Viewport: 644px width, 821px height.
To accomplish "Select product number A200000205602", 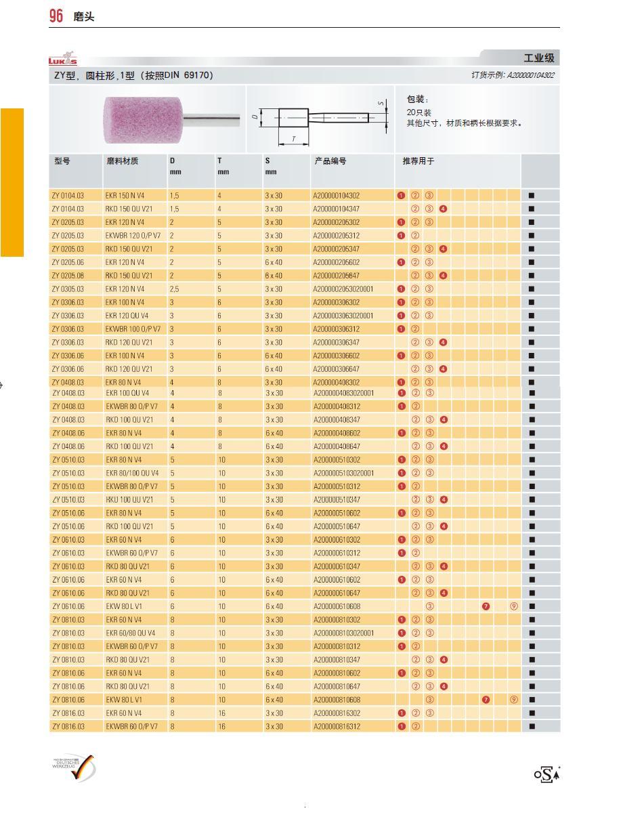I will pos(337,262).
